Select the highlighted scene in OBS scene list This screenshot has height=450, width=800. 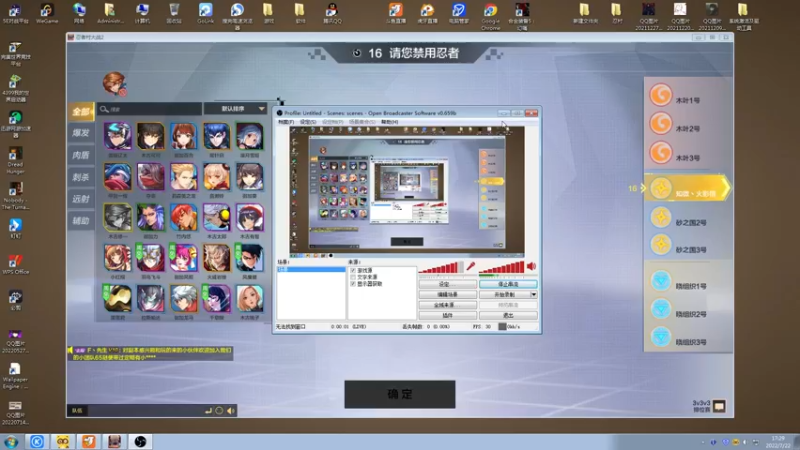[x=311, y=269]
